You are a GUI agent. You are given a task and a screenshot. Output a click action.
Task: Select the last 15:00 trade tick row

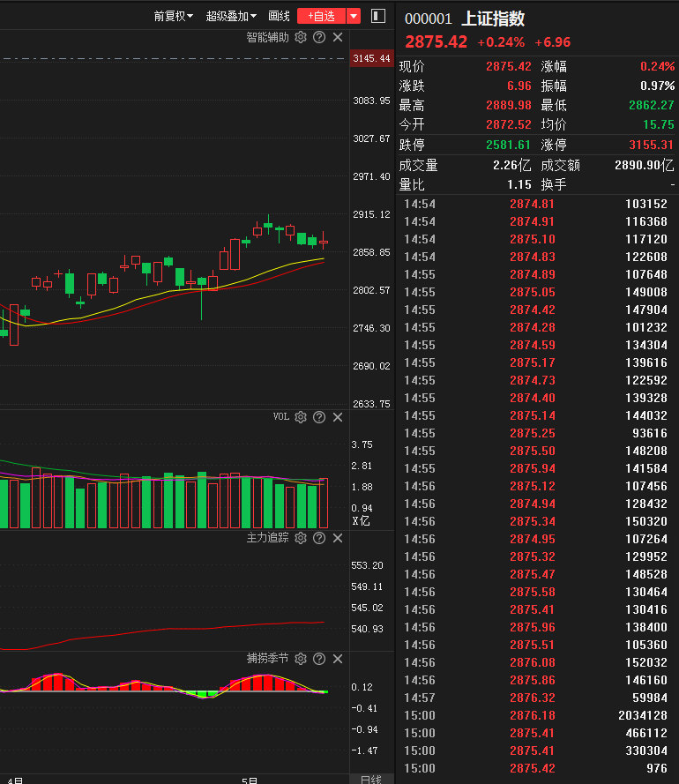537,768
